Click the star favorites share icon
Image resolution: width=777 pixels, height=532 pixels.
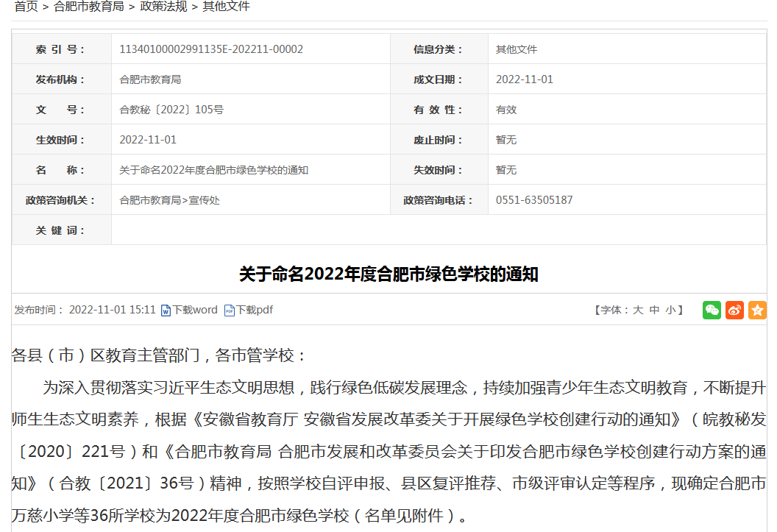click(x=757, y=310)
